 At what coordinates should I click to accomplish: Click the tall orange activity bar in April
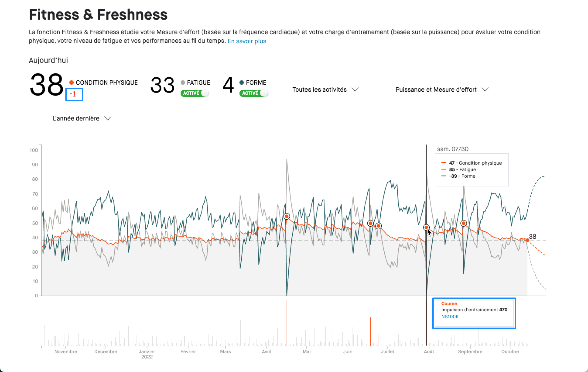click(287, 323)
